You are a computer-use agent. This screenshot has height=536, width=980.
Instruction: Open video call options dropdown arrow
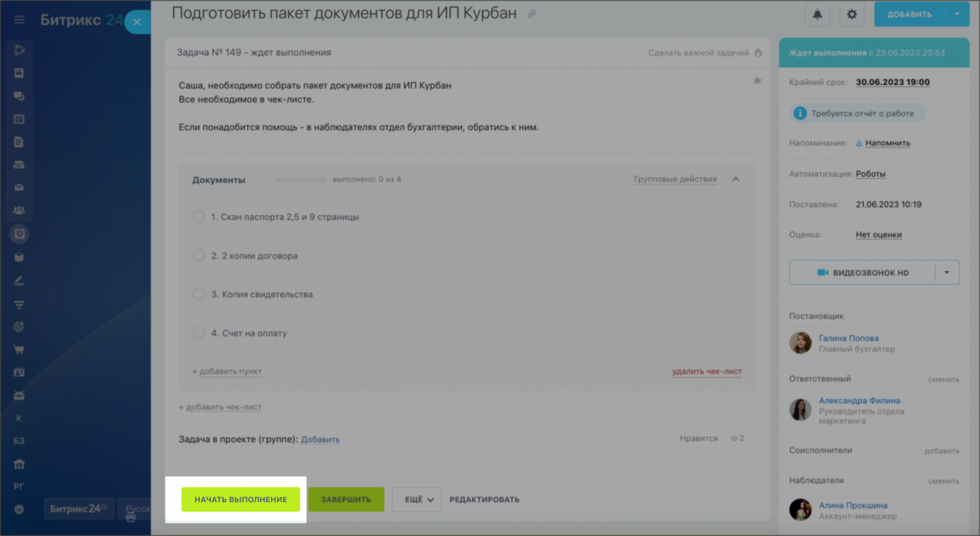(947, 273)
